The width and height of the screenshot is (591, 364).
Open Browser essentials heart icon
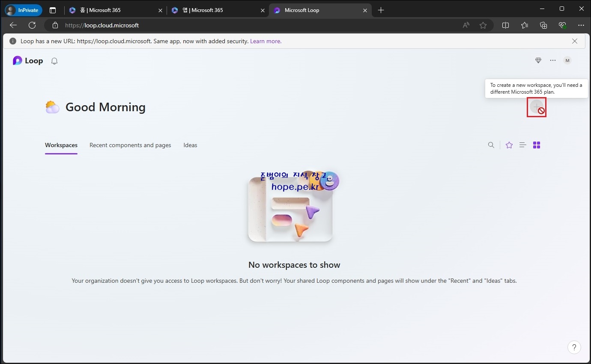[563, 25]
